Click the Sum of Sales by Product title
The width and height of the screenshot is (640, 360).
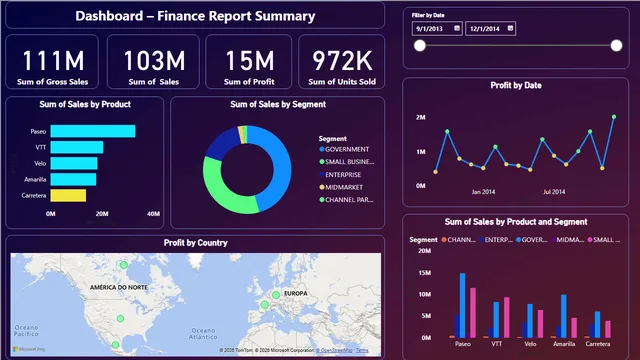point(85,104)
